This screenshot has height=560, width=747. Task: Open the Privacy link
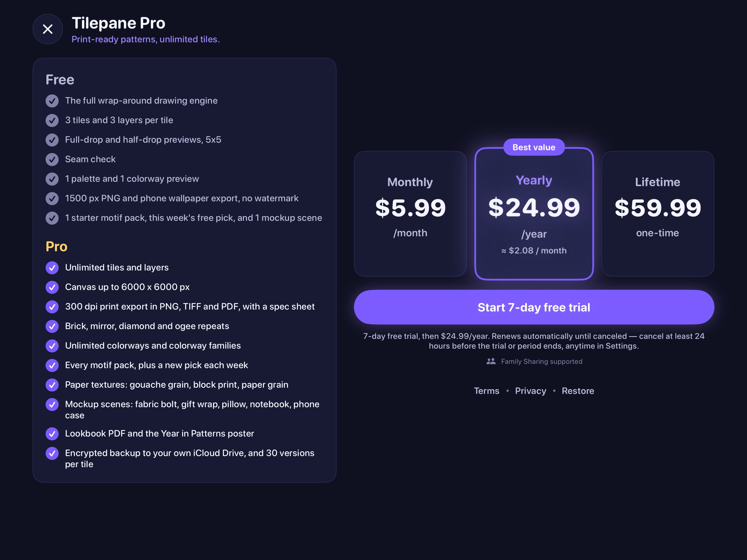click(x=531, y=391)
